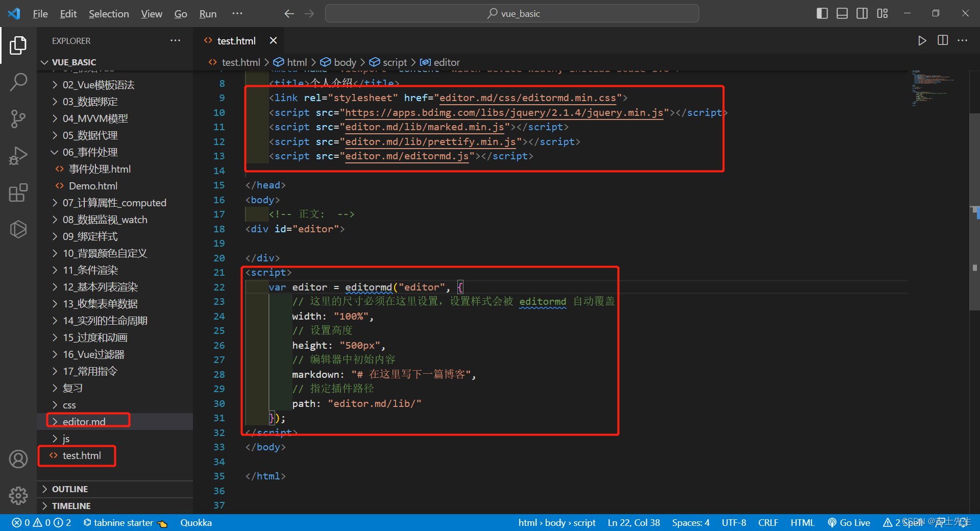
Task: Customize layout icon in title bar
Action: pyautogui.click(x=883, y=14)
